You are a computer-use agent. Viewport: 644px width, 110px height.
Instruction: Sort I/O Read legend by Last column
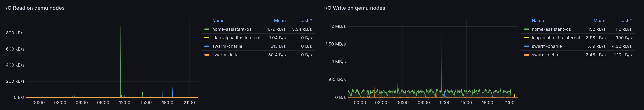[305, 21]
